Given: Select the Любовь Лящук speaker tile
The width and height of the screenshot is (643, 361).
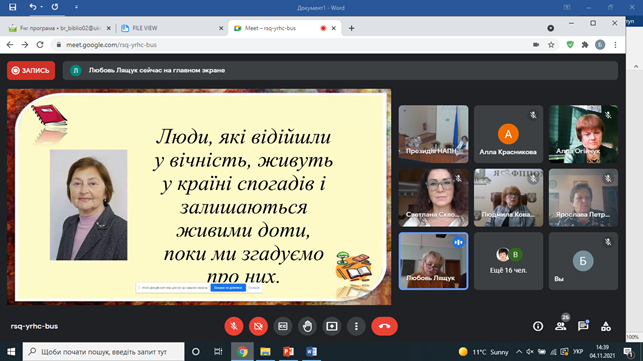Looking at the screenshot, I should pos(433,261).
